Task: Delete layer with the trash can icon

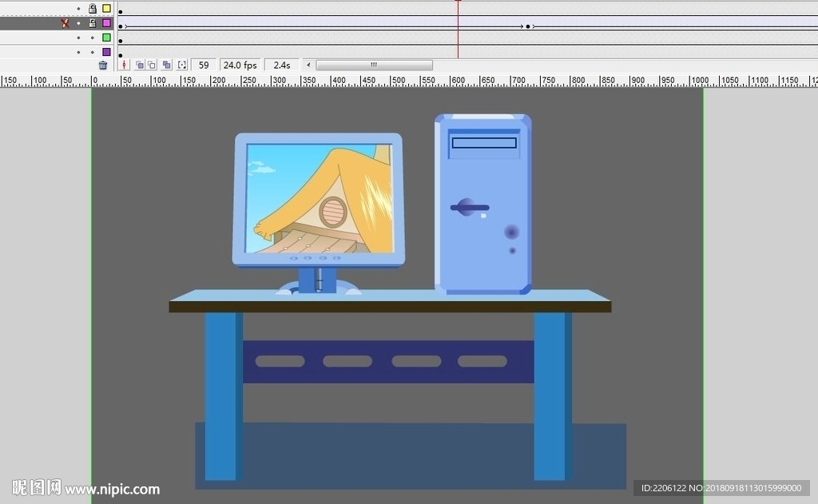Action: click(x=103, y=65)
